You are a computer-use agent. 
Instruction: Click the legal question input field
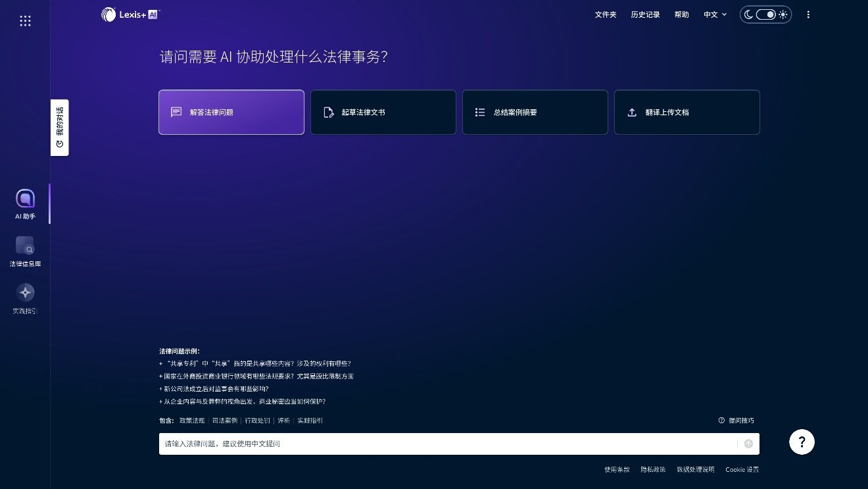(x=395, y=444)
